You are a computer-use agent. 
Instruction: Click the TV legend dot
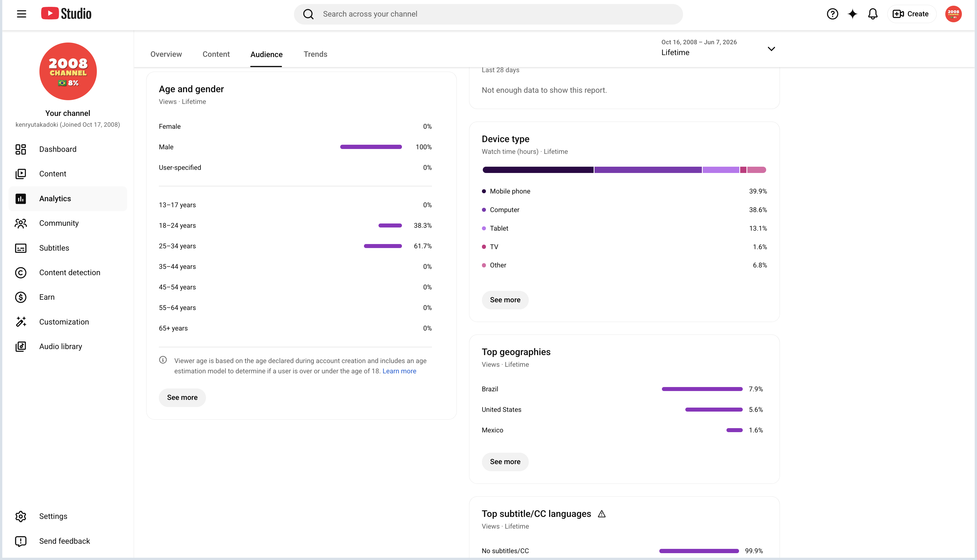[x=484, y=247]
